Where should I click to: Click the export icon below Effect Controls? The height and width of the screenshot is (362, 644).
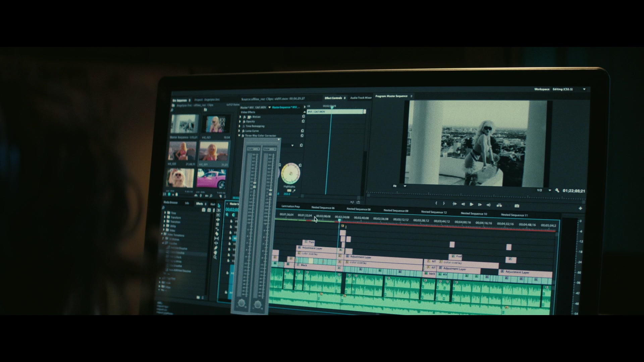(358, 202)
